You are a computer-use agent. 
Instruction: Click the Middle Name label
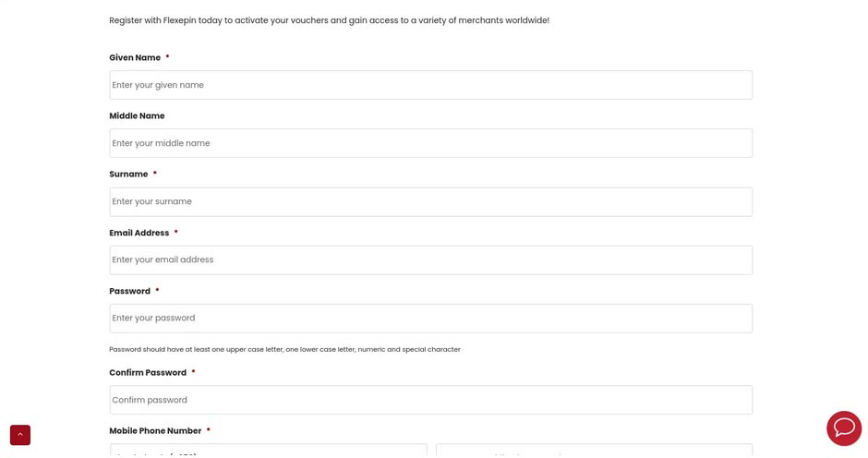(137, 115)
